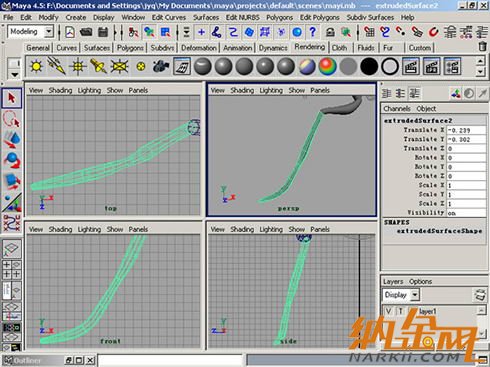Open the Edit NURBS menu

(242, 17)
